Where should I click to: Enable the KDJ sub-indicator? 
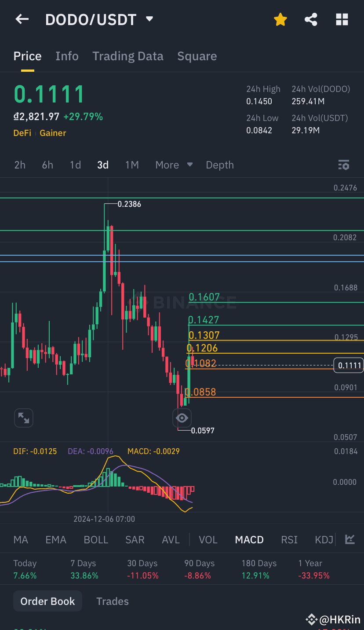point(324,540)
